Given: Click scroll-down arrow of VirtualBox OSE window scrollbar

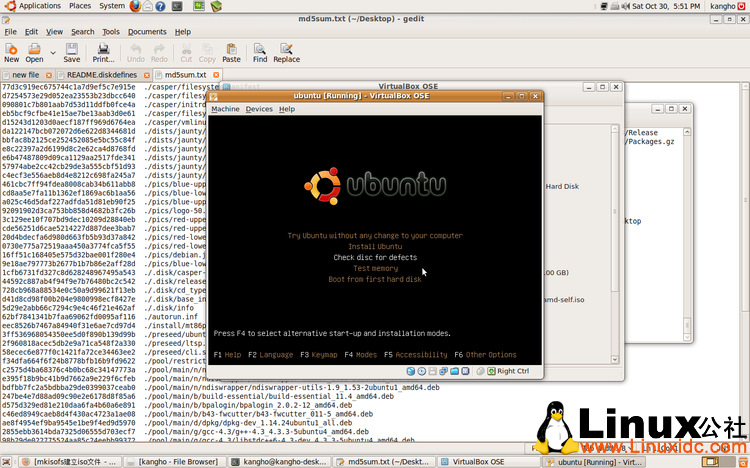Looking at the screenshot, I should coord(615,359).
